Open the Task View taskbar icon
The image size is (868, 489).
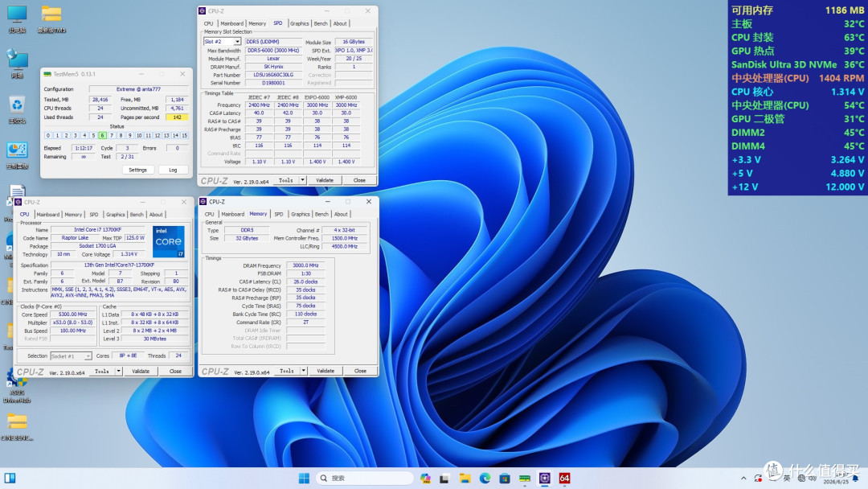pos(444,478)
